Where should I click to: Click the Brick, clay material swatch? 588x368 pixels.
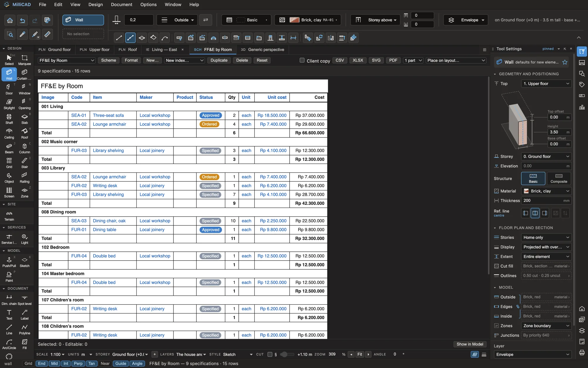[294, 20]
